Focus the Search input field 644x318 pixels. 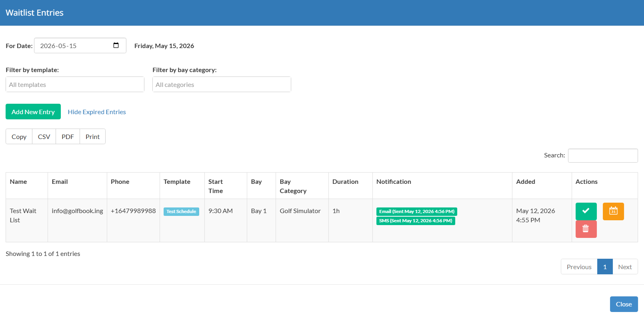[x=603, y=155]
